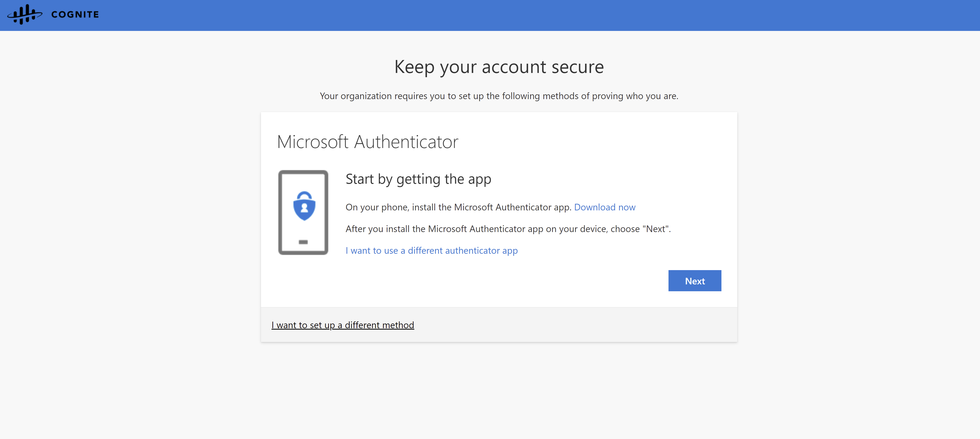This screenshot has height=439, width=980.
Task: Click the word 'secure' in main heading
Action: coord(577,67)
